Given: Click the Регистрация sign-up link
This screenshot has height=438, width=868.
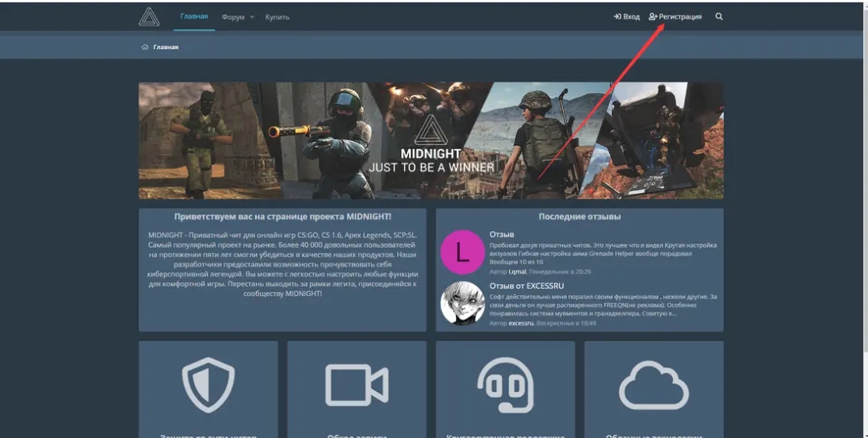Looking at the screenshot, I should 675,17.
